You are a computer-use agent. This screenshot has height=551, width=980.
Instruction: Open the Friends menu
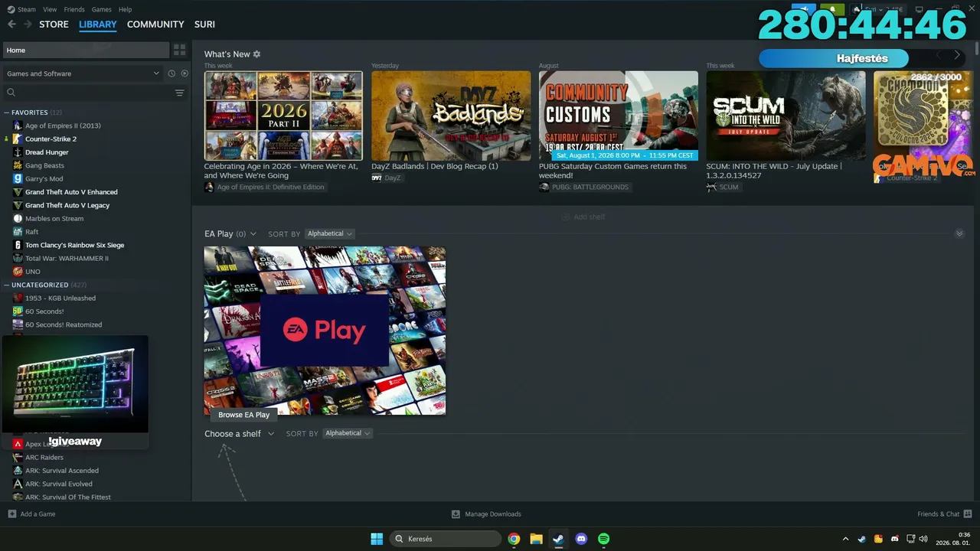74,9
